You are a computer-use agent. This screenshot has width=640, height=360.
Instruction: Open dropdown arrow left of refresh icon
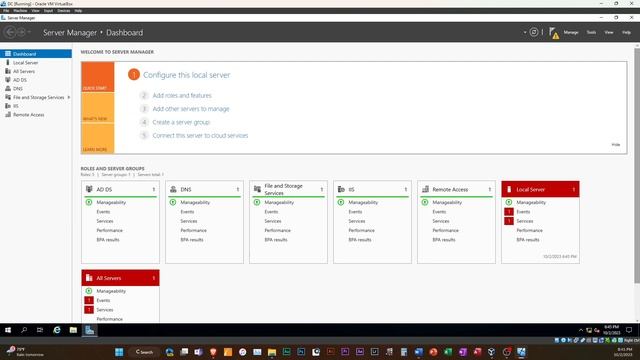click(525, 32)
